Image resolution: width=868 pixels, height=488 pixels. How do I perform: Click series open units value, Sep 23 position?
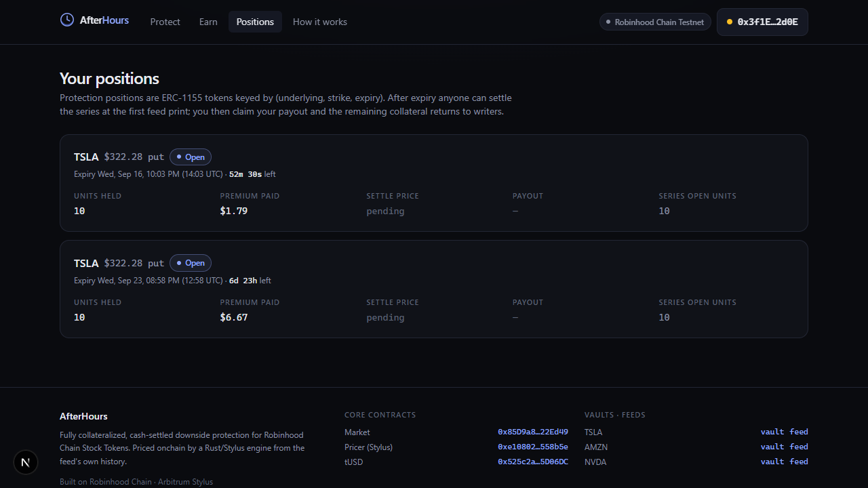point(664,317)
